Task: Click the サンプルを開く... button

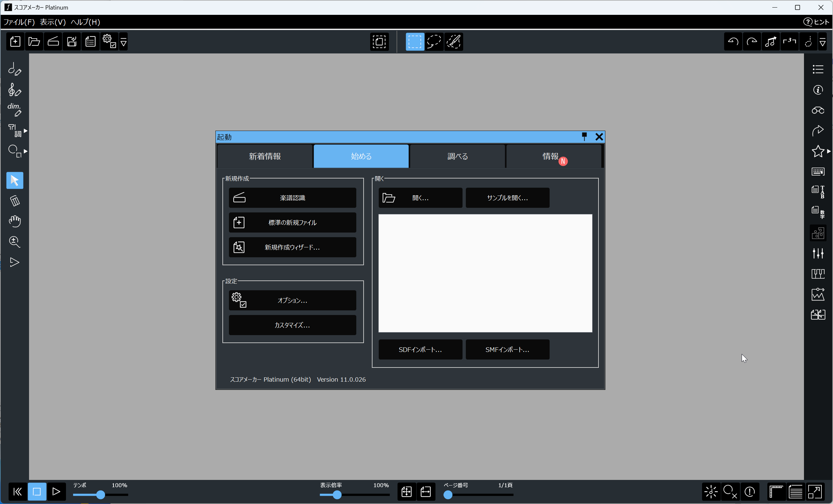Action: pyautogui.click(x=507, y=198)
